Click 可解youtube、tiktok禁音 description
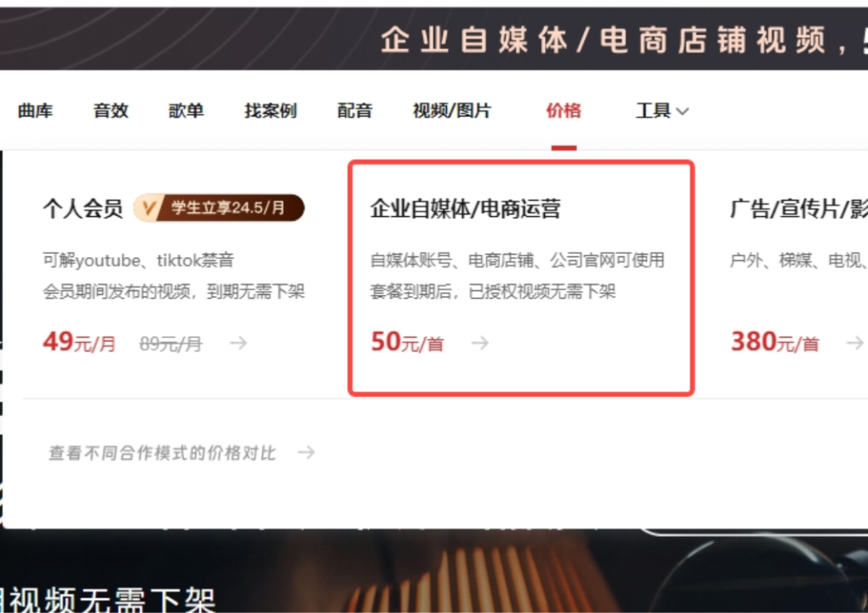 138,260
